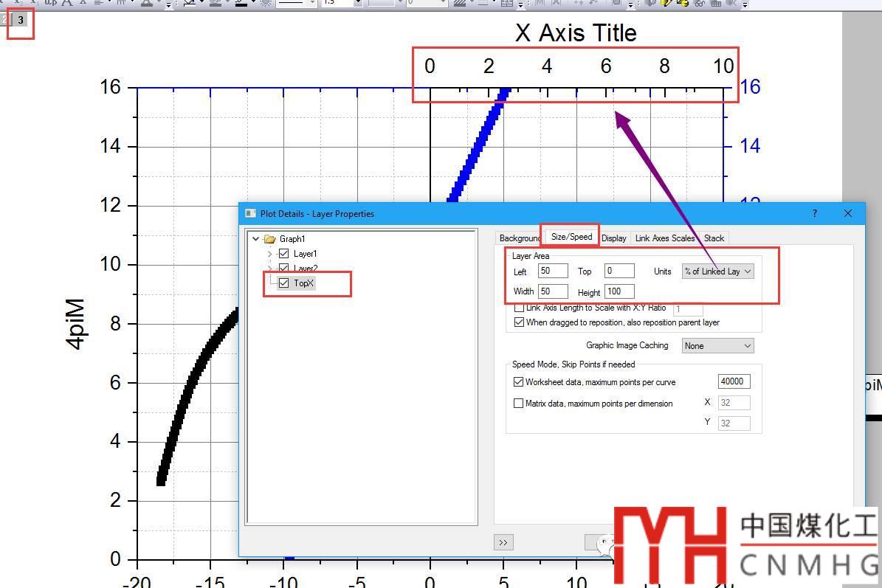The image size is (882, 588).
Task: Click the Height layer area field
Action: click(x=619, y=291)
